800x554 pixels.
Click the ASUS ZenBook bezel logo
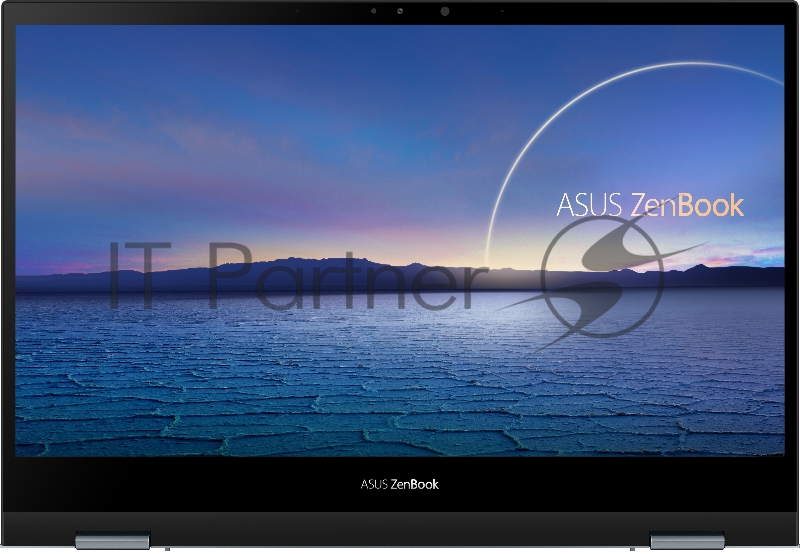pyautogui.click(x=399, y=484)
